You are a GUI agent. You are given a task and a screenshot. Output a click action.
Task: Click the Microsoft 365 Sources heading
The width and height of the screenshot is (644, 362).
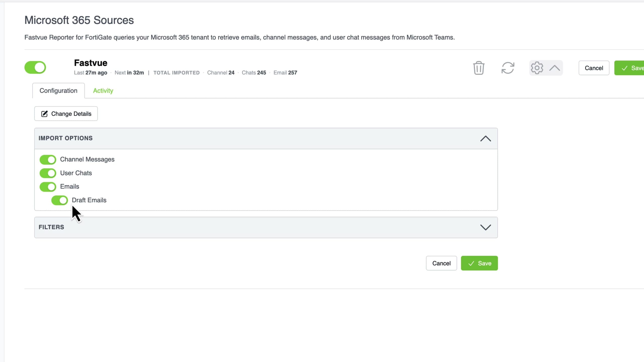(79, 20)
